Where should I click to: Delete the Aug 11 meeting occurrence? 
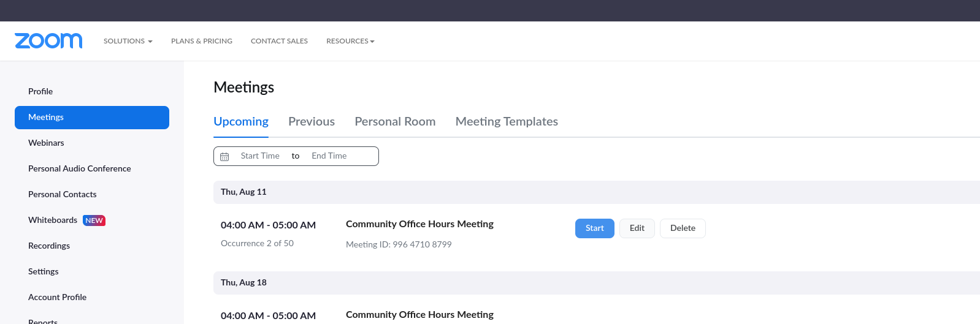(x=683, y=228)
